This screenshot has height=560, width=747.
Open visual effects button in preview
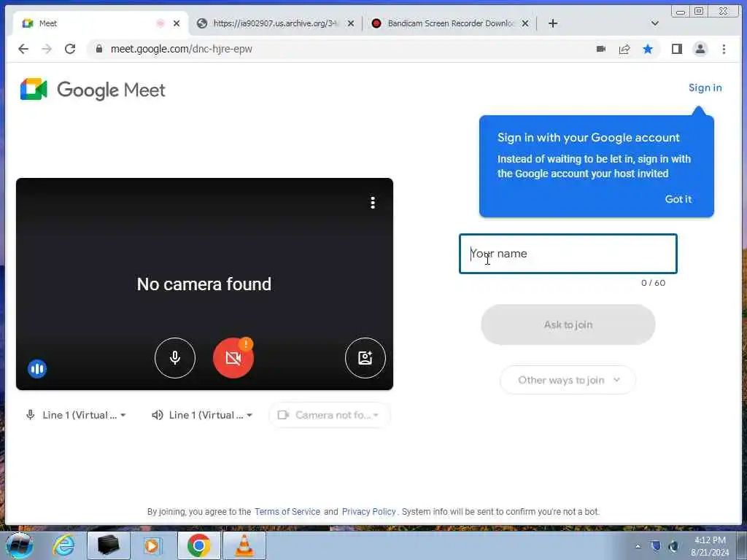[365, 357]
